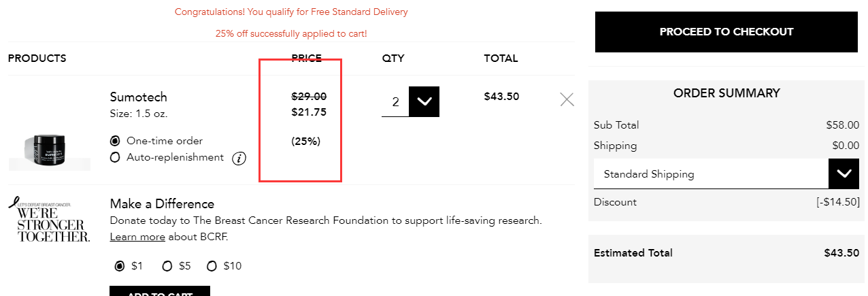868x296 pixels.
Task: Remove Sumotech from the cart
Action: click(x=567, y=99)
